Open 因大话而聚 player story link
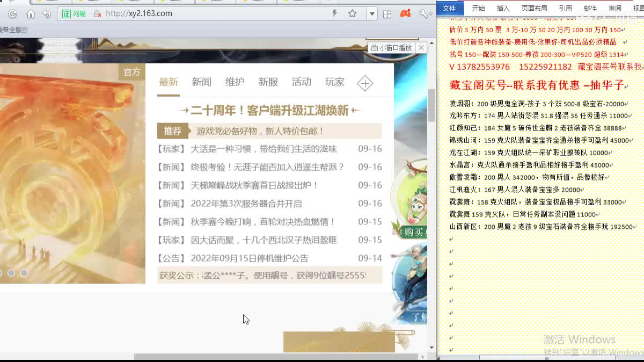This screenshot has width=644, height=362. coord(264,240)
